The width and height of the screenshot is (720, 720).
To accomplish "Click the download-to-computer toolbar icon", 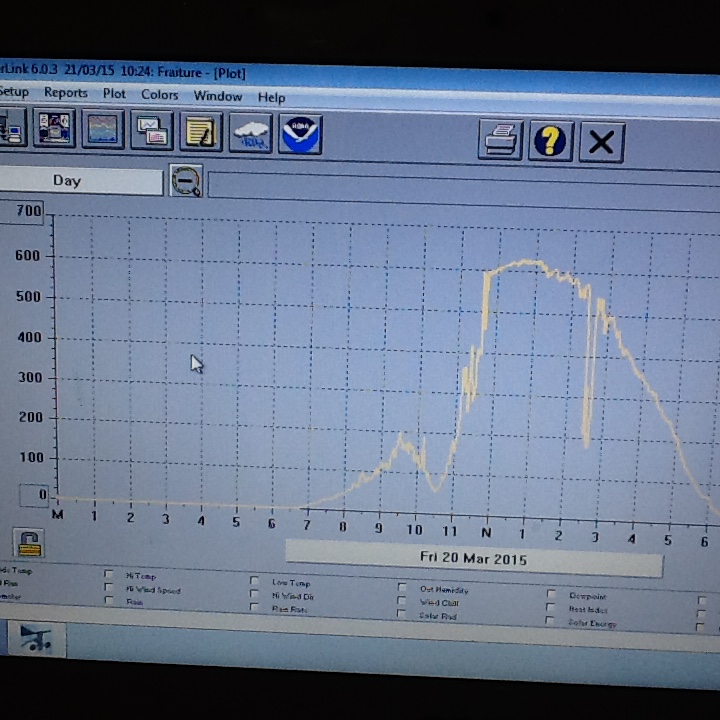I will click(x=11, y=127).
